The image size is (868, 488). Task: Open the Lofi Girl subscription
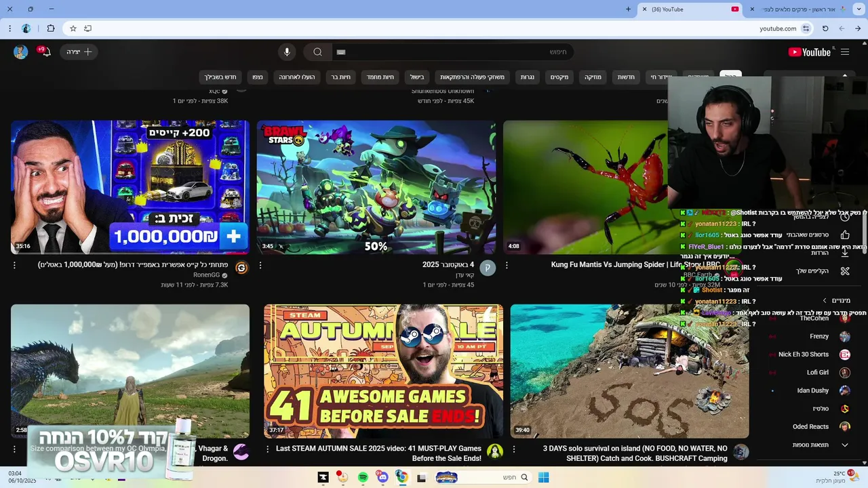[x=817, y=373]
